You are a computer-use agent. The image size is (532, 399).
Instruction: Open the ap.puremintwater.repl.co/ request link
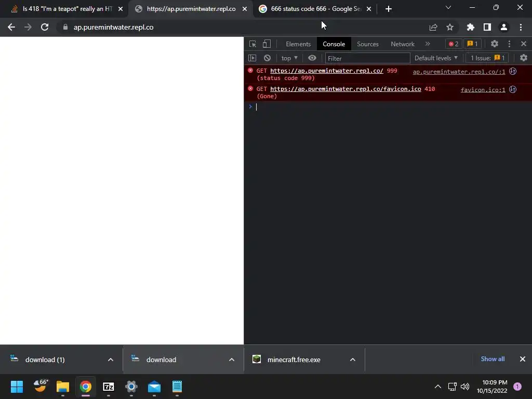(x=326, y=71)
